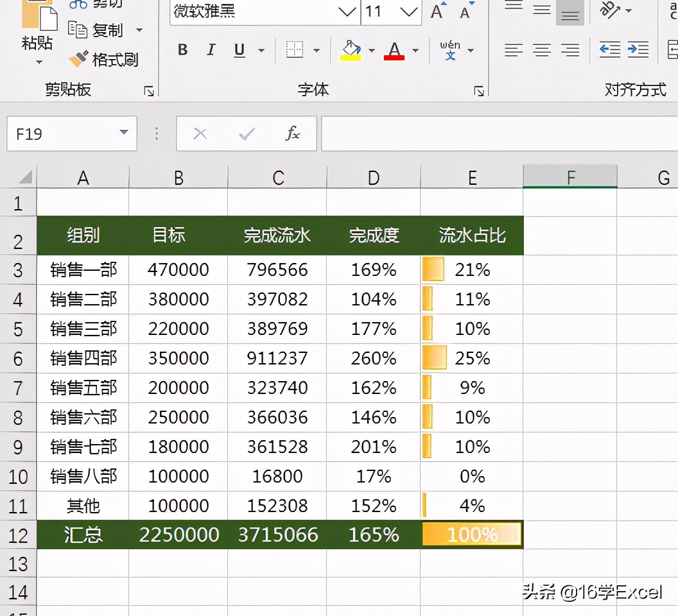678x616 pixels.
Task: Open the font size dropdown 11
Action: (408, 12)
